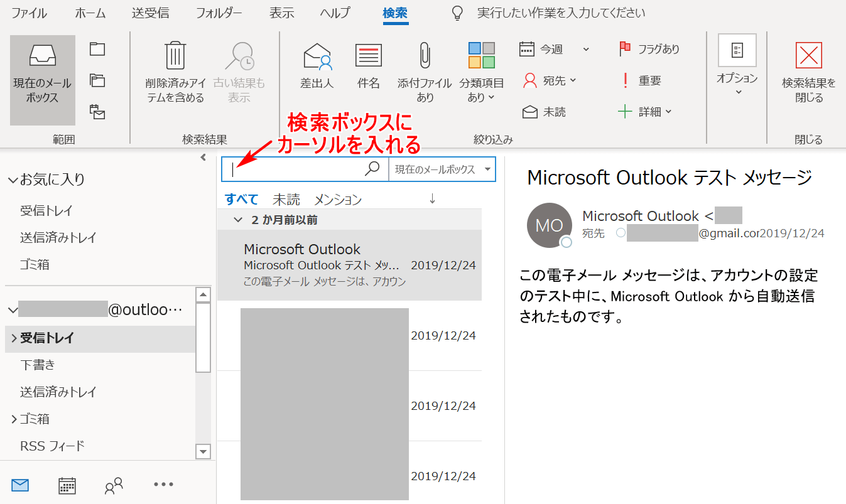Click the reading pane subject heading Microsoft Outlook テスト メッセージ
The height and width of the screenshot is (504, 846).
670,178
